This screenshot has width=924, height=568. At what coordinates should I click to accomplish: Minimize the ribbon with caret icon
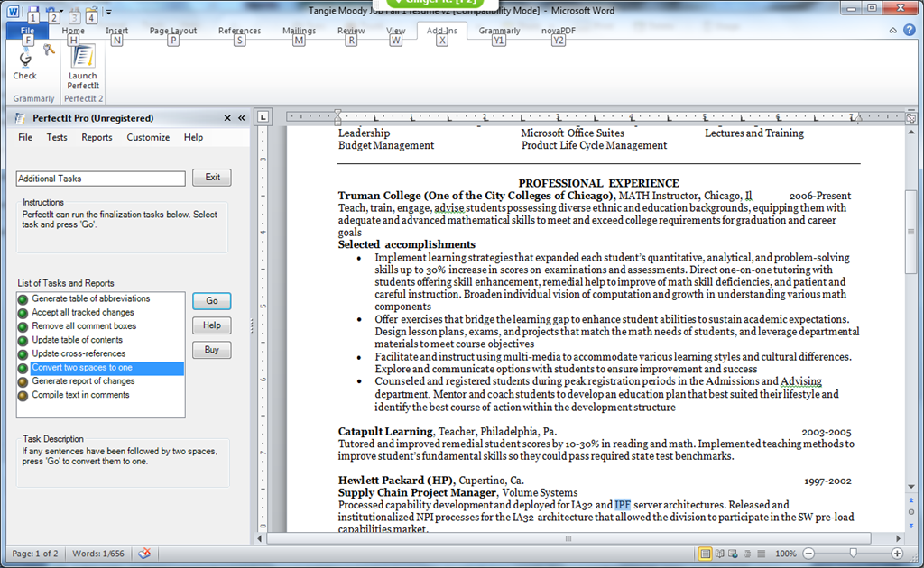coord(893,31)
